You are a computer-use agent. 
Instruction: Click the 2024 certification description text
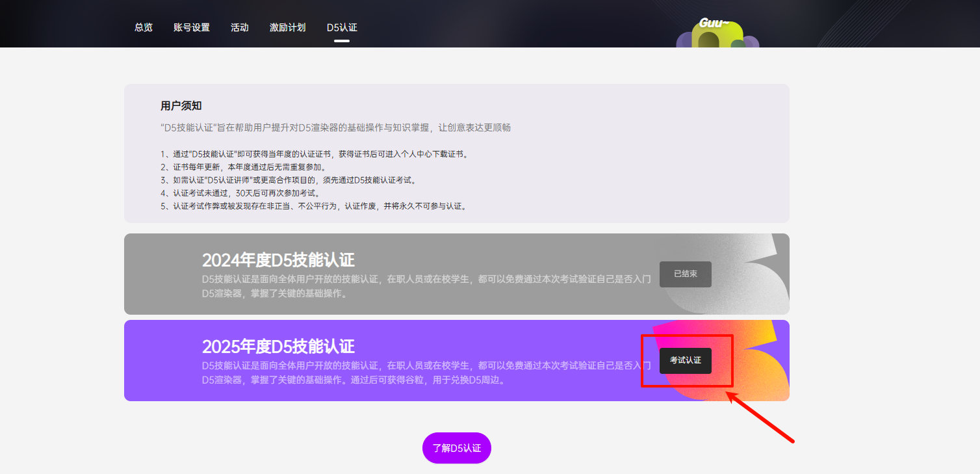pyautogui.click(x=426, y=287)
